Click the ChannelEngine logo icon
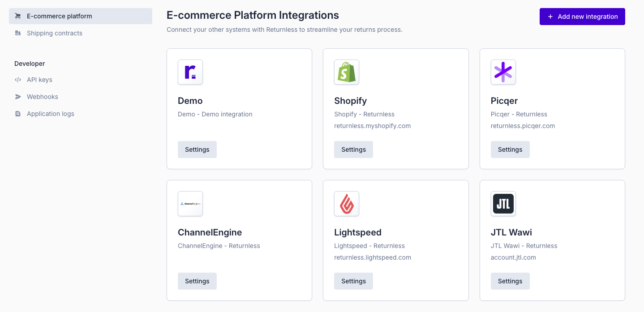This screenshot has width=644, height=312. (190, 204)
